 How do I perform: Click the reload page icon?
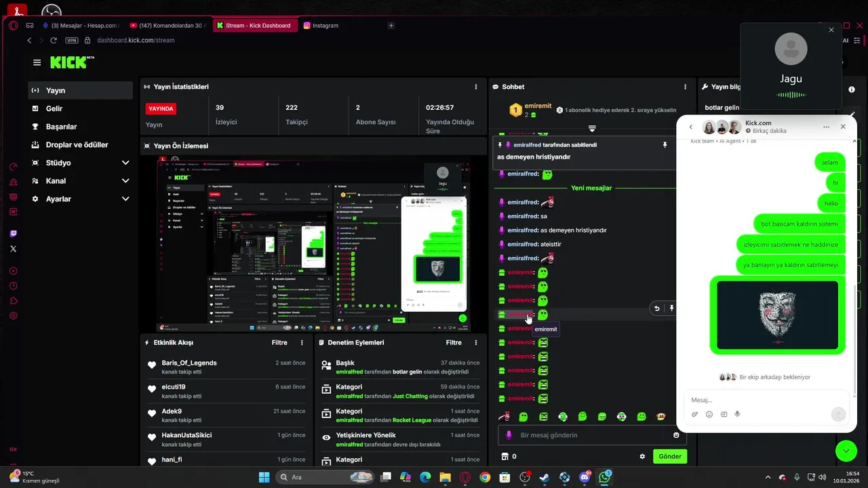tap(54, 40)
